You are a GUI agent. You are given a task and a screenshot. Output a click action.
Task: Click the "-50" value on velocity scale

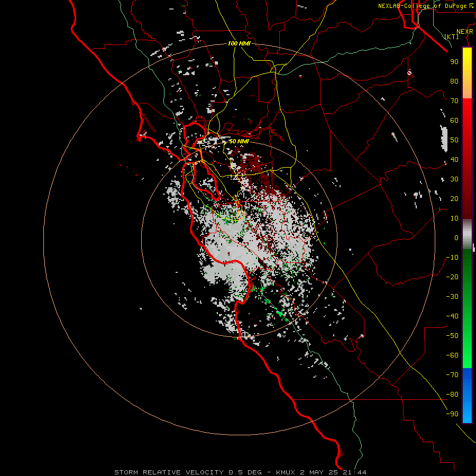click(x=452, y=336)
